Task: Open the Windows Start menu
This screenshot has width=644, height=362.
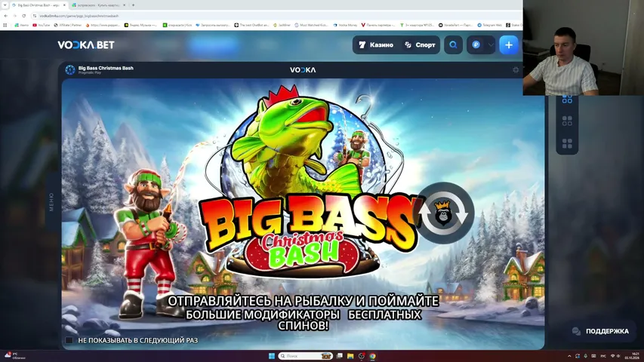Action: [x=272, y=356]
